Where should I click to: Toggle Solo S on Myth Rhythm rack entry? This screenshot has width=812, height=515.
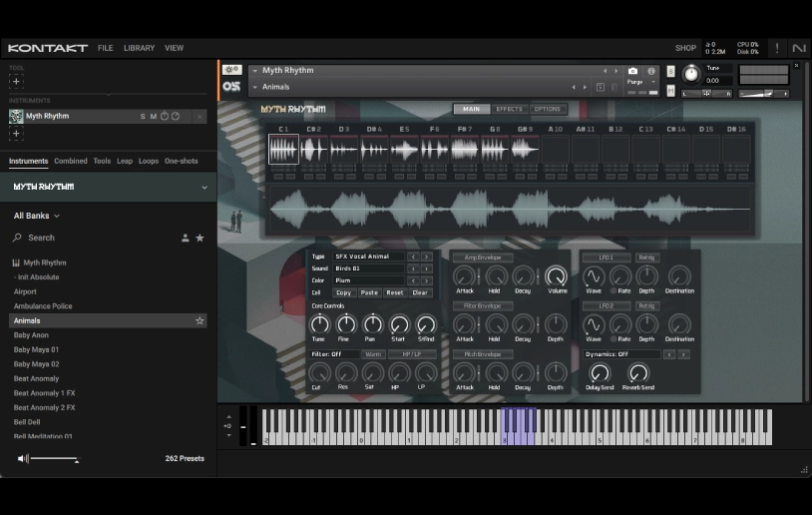143,117
